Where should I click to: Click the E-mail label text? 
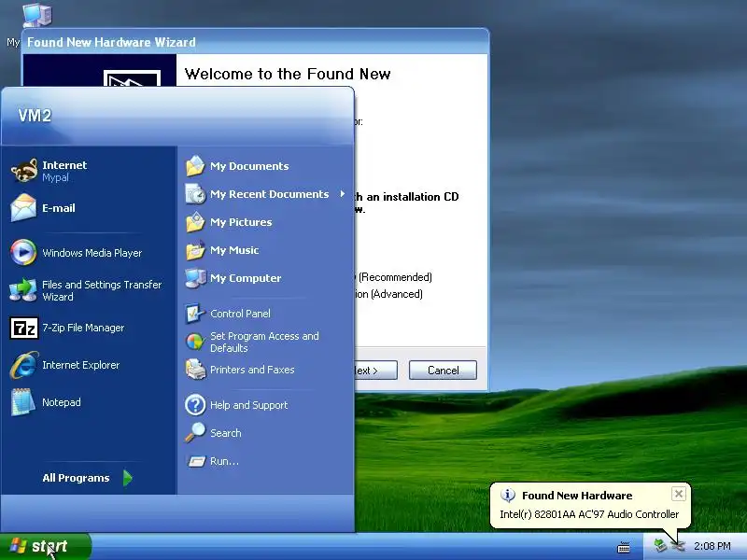(x=59, y=208)
